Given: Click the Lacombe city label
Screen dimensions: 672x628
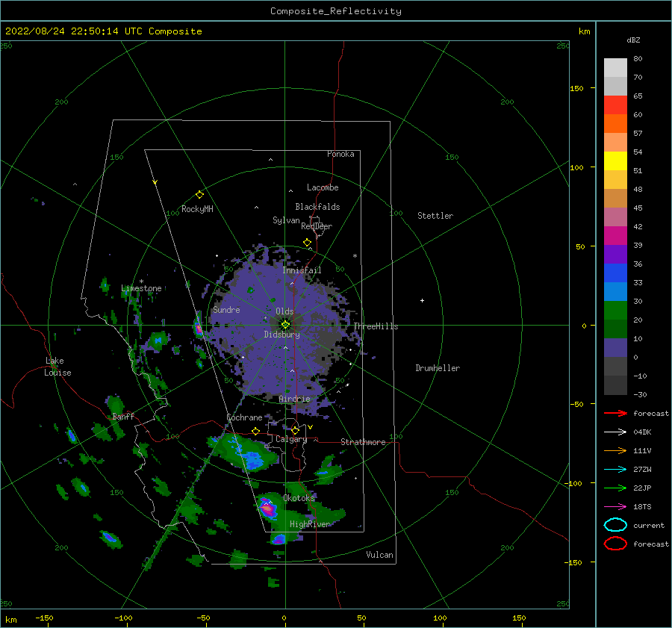Looking at the screenshot, I should pos(323,187).
